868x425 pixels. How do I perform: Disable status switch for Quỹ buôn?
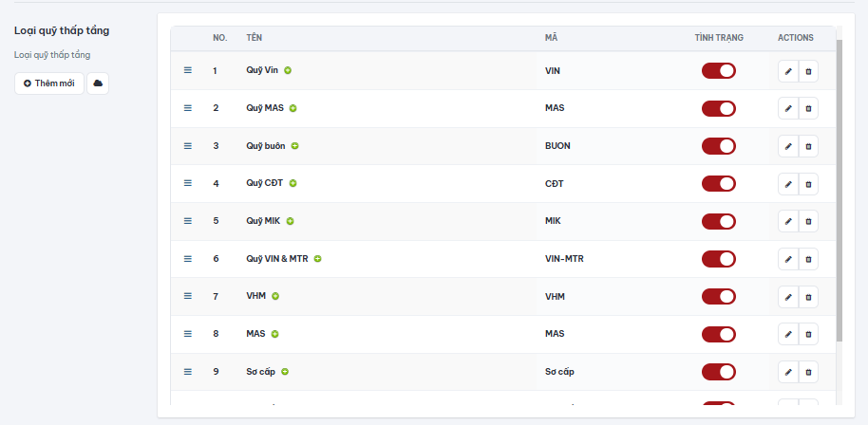tap(719, 146)
